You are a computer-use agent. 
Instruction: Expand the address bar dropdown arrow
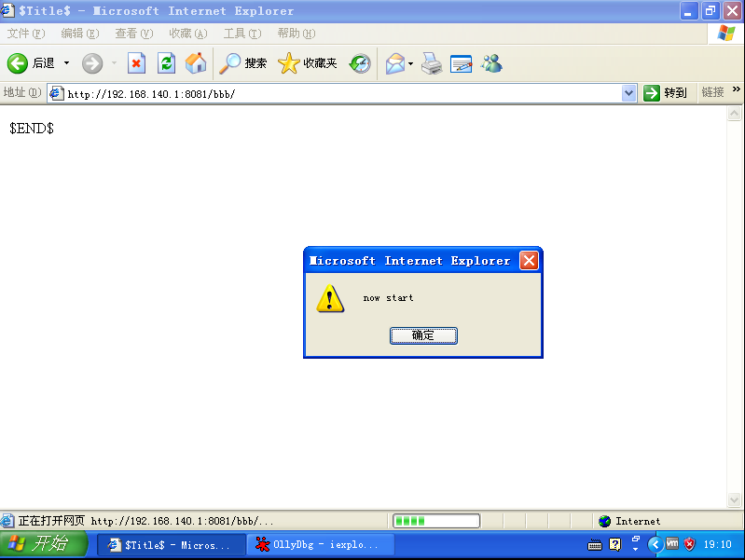(x=628, y=93)
